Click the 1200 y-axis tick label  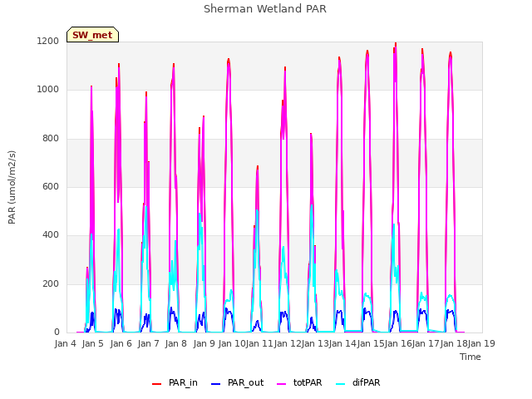[x=48, y=41]
